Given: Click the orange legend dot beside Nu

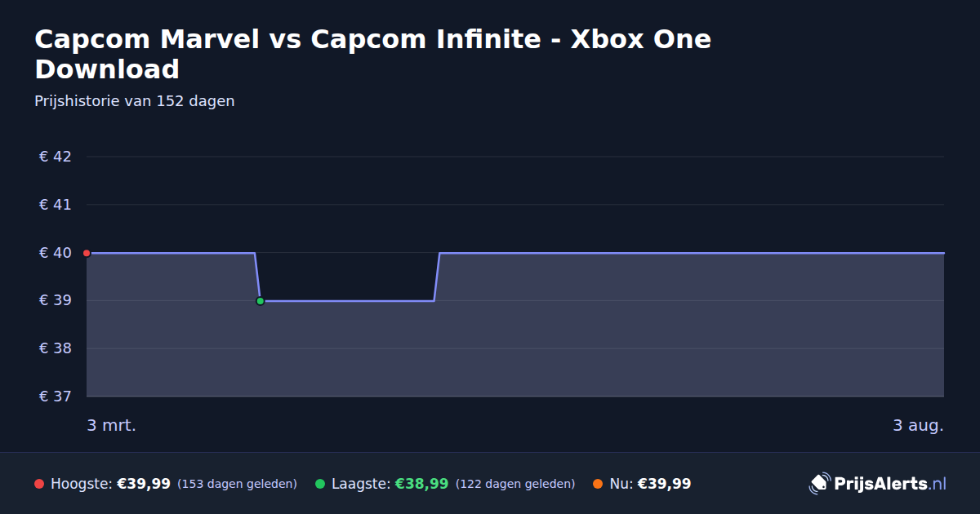Looking at the screenshot, I should click(x=597, y=484).
